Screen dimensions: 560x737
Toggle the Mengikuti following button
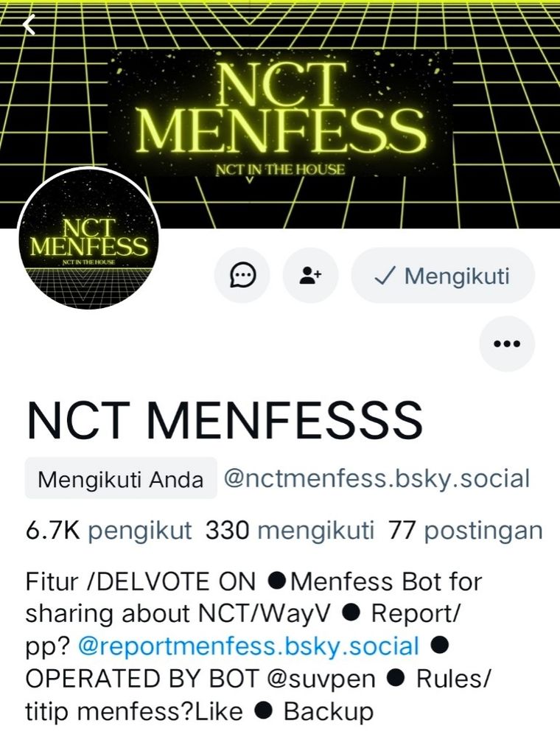[443, 276]
